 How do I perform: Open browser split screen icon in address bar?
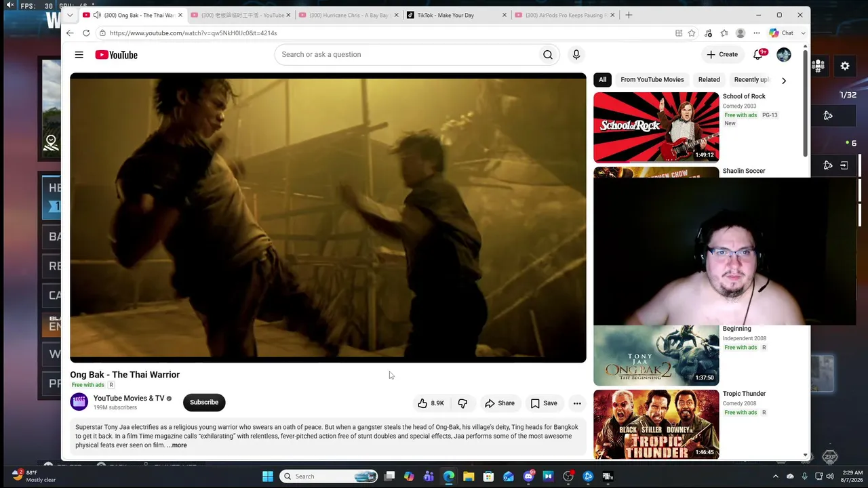pos(679,33)
